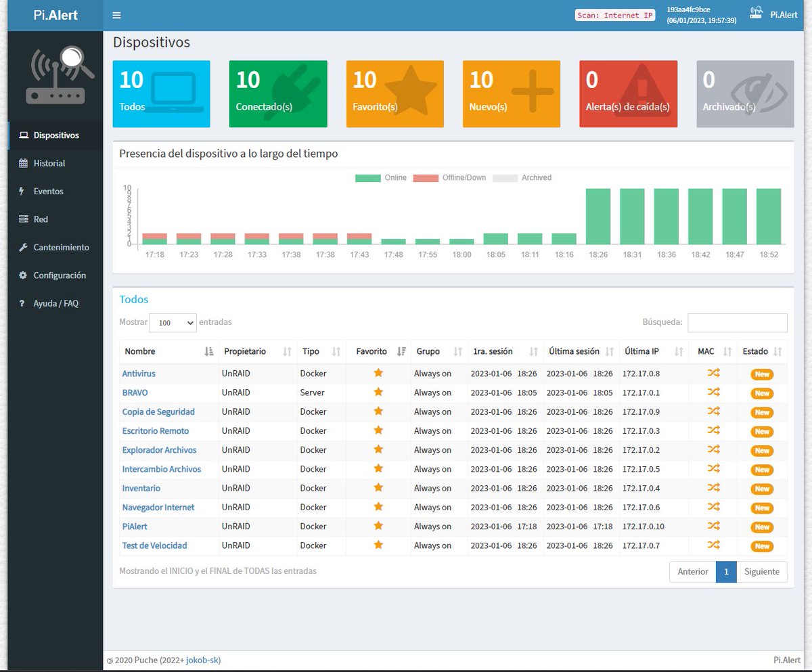Focus the Búsqueda search field

point(738,323)
